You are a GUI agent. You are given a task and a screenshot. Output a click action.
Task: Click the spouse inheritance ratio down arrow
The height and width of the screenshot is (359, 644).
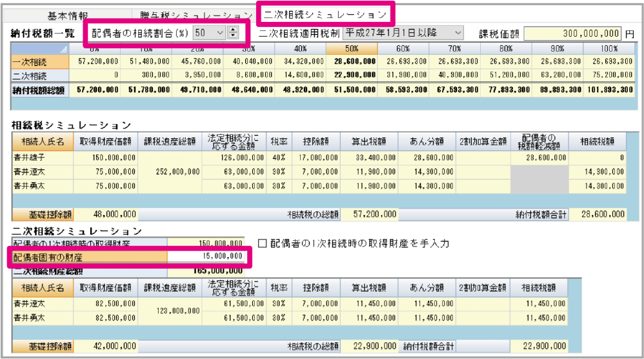coord(233,36)
